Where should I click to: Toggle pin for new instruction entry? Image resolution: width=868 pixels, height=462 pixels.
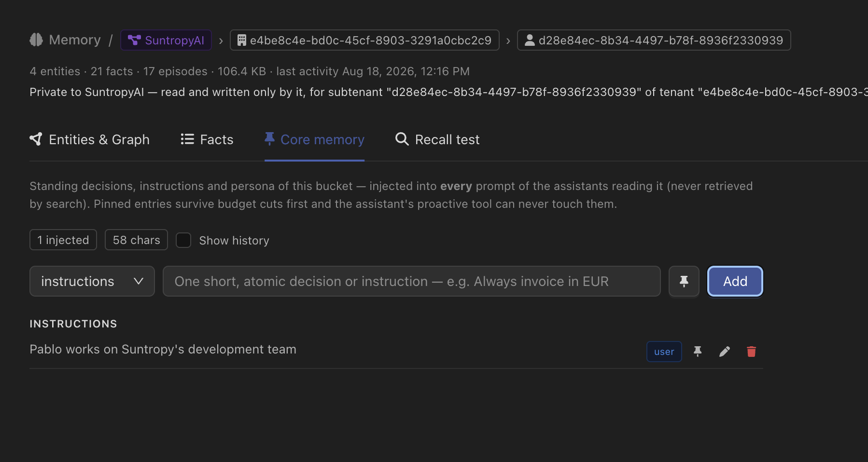click(x=684, y=281)
